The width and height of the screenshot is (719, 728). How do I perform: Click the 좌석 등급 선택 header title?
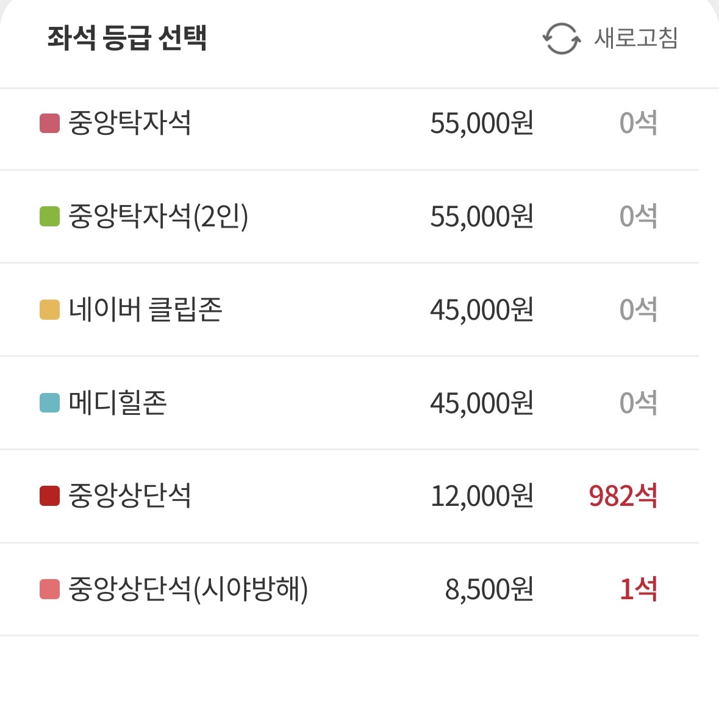127,38
